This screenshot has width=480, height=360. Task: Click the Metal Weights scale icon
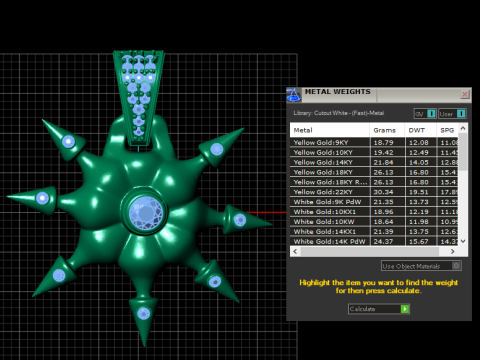[294, 95]
